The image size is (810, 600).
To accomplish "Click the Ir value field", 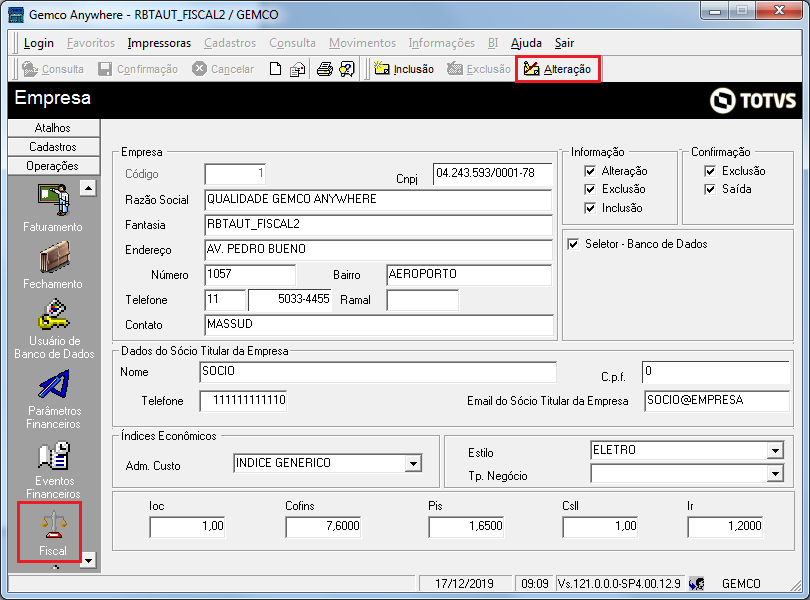I will click(725, 527).
